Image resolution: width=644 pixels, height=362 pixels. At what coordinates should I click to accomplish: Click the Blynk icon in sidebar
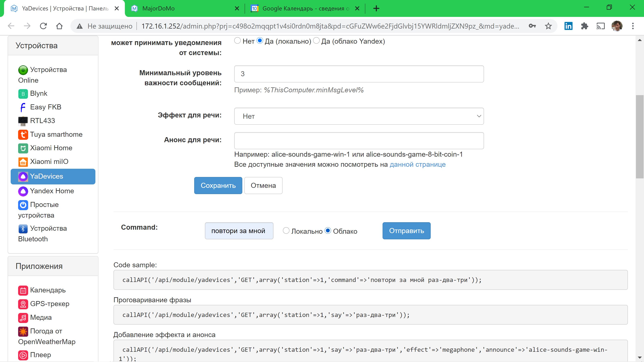23,94
